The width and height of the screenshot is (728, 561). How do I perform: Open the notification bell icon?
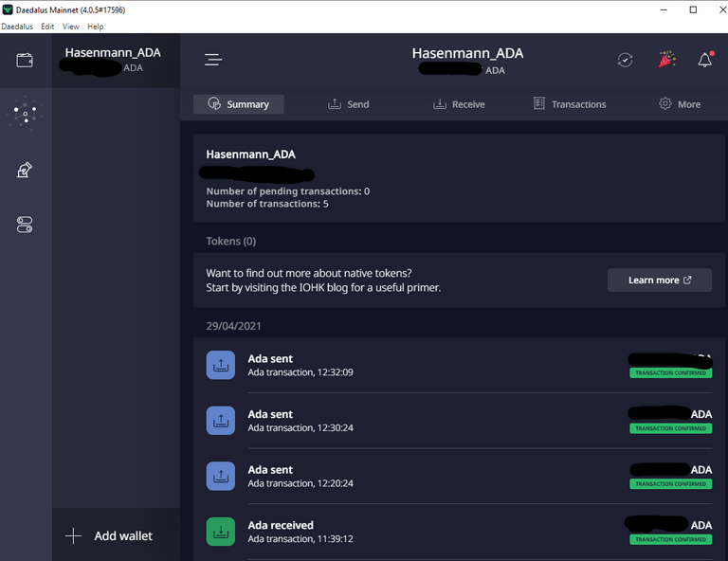tap(705, 60)
